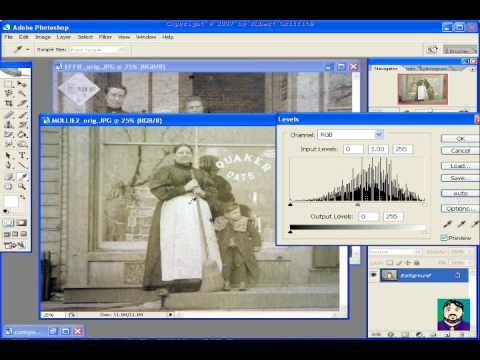Image resolution: width=480 pixels, height=360 pixels.
Task: Select the Hand tool
Action: [x=9, y=186]
